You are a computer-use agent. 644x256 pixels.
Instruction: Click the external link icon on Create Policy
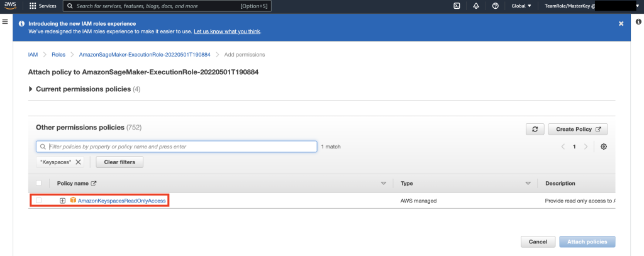point(599,129)
